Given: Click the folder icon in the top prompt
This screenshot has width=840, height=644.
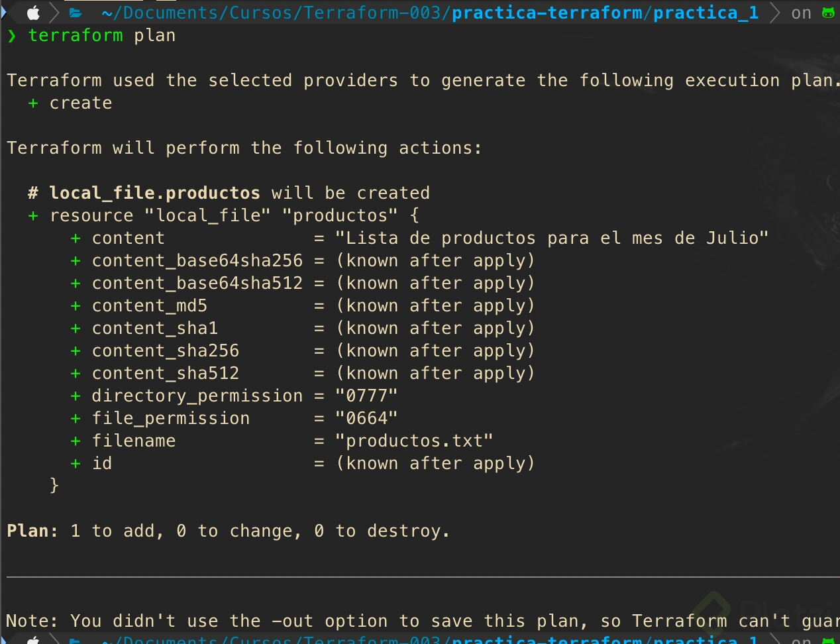Looking at the screenshot, I should (x=76, y=13).
